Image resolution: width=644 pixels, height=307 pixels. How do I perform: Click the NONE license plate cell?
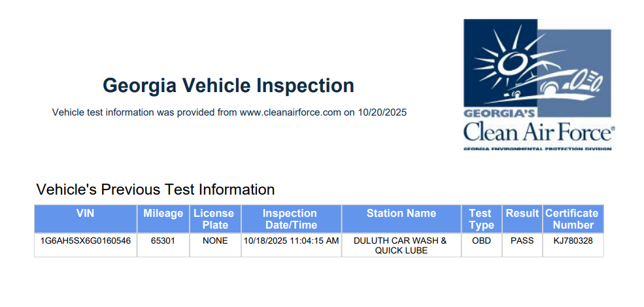[x=215, y=240]
